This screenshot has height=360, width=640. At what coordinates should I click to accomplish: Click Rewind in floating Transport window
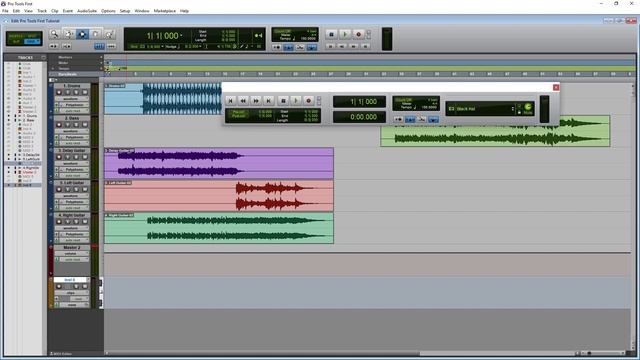coord(243,100)
